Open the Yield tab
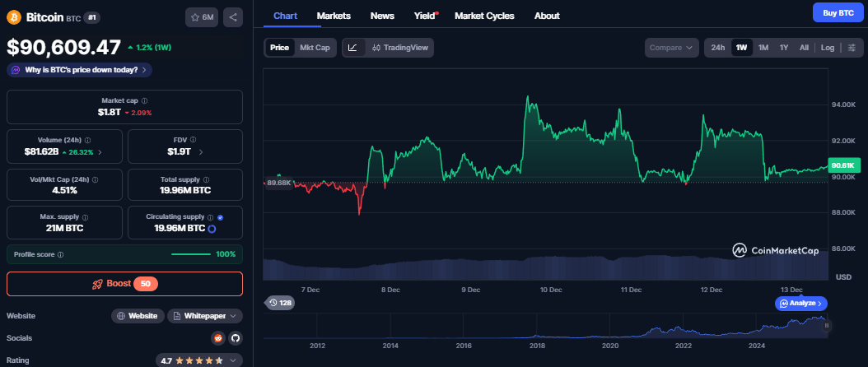Screen dimensions: 868x367 (x=425, y=16)
